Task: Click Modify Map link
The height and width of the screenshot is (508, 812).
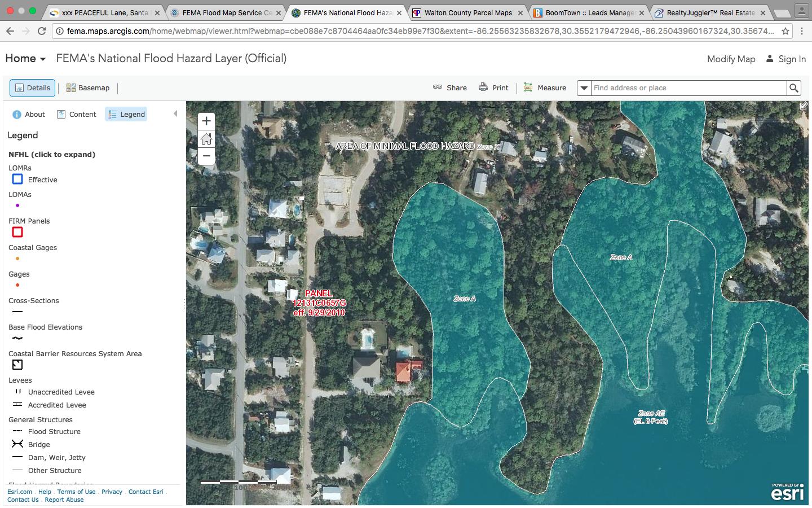Action: click(731, 59)
